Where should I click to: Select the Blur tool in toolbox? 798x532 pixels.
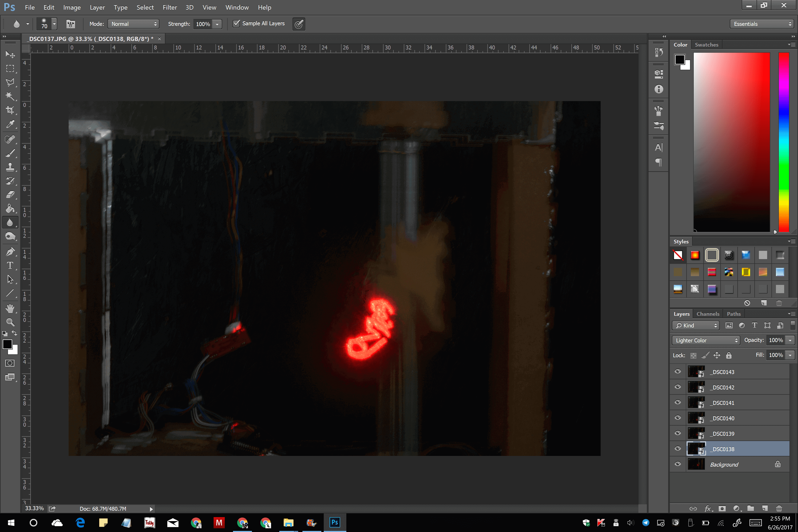coord(10,223)
